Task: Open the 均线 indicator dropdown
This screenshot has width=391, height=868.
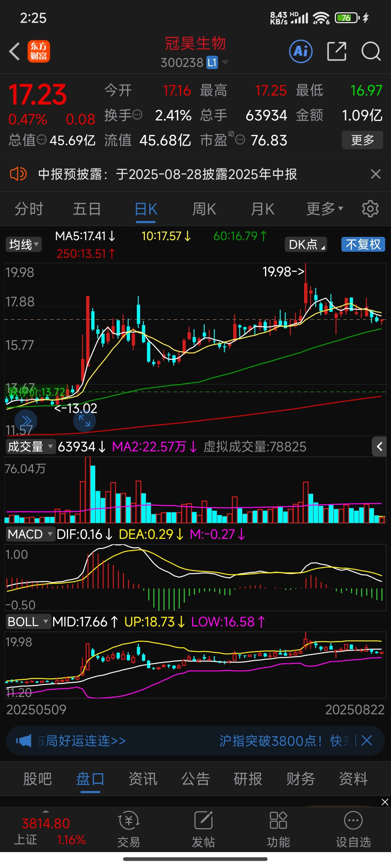Action: tap(24, 244)
